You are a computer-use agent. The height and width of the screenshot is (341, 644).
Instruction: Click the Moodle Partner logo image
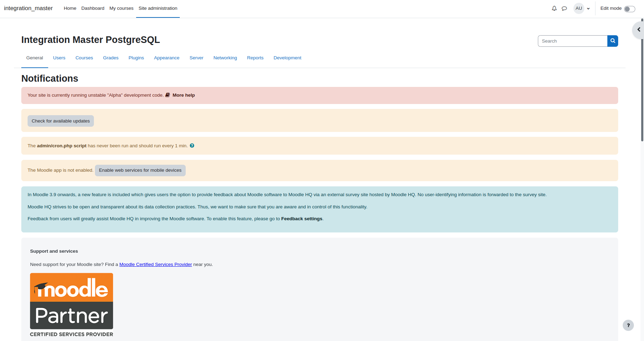[72, 305]
